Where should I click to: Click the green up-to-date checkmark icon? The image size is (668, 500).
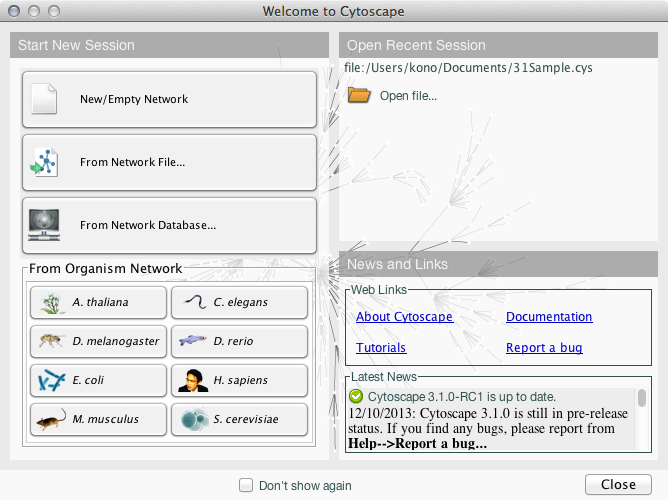pos(356,397)
